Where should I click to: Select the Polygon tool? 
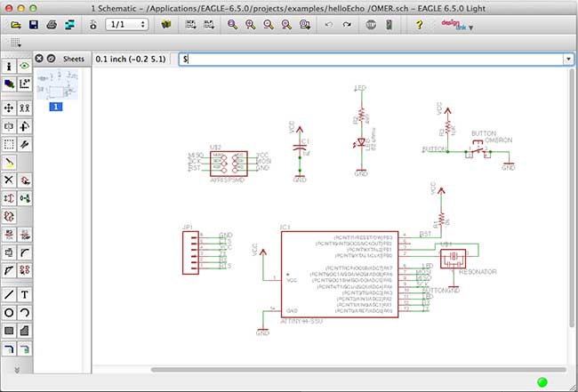tap(25, 331)
